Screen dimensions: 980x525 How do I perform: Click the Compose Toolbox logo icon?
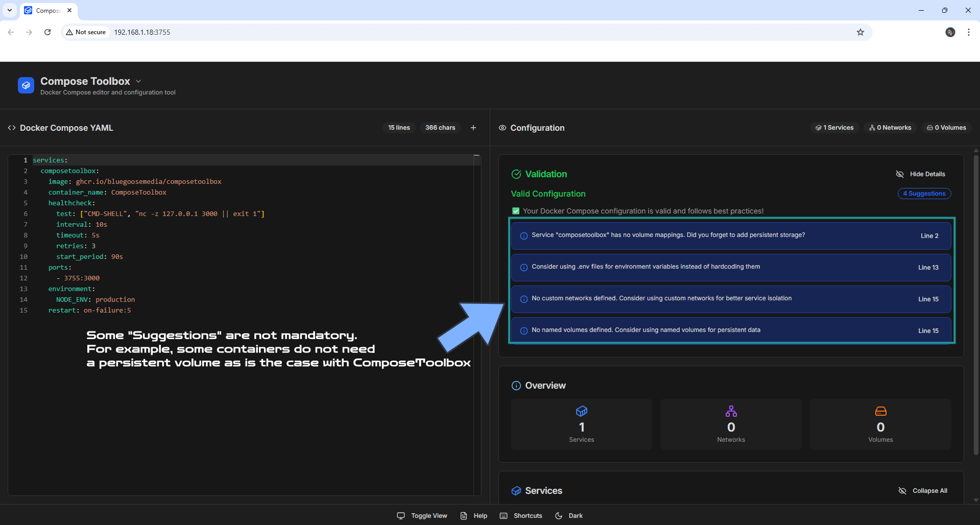tap(26, 85)
